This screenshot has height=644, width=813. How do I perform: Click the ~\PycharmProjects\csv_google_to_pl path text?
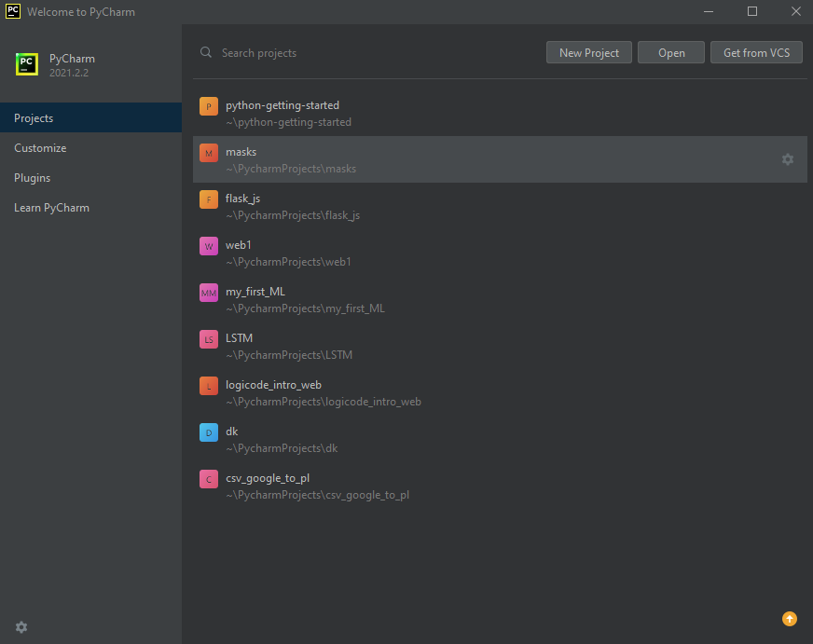(x=317, y=495)
